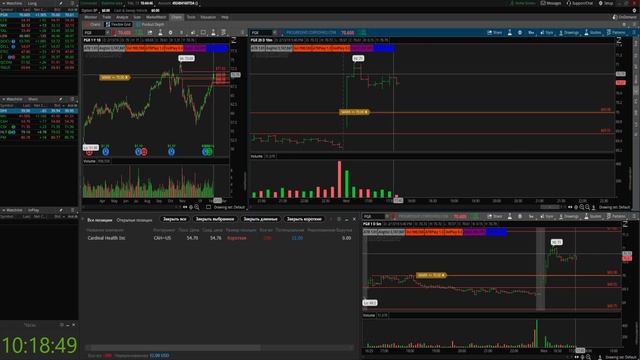Select the PGR row in top watchlist
Image resolution: width=640 pixels, height=360 pixels.
click(39, 15)
